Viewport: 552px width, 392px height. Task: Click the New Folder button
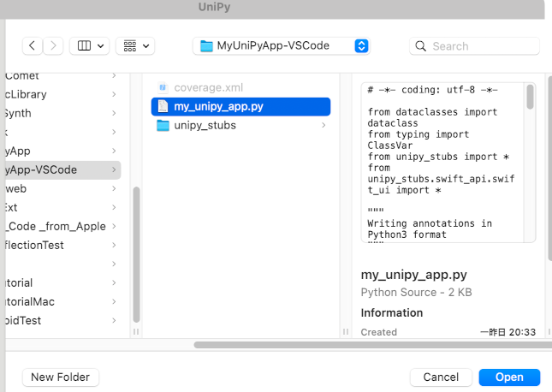click(x=60, y=377)
